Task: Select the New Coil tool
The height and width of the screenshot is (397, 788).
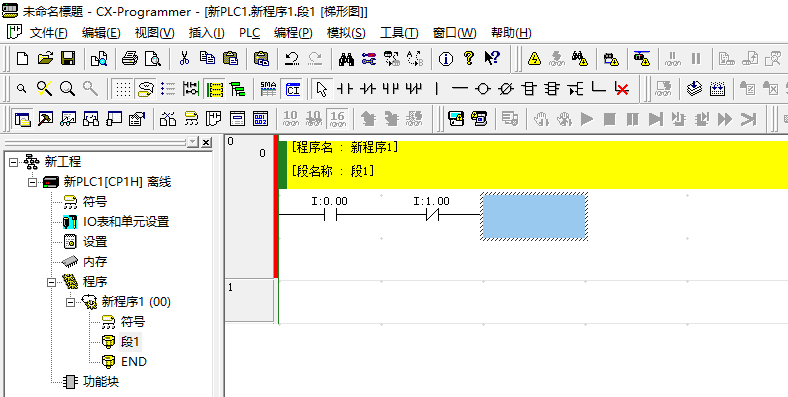Action: [482, 89]
